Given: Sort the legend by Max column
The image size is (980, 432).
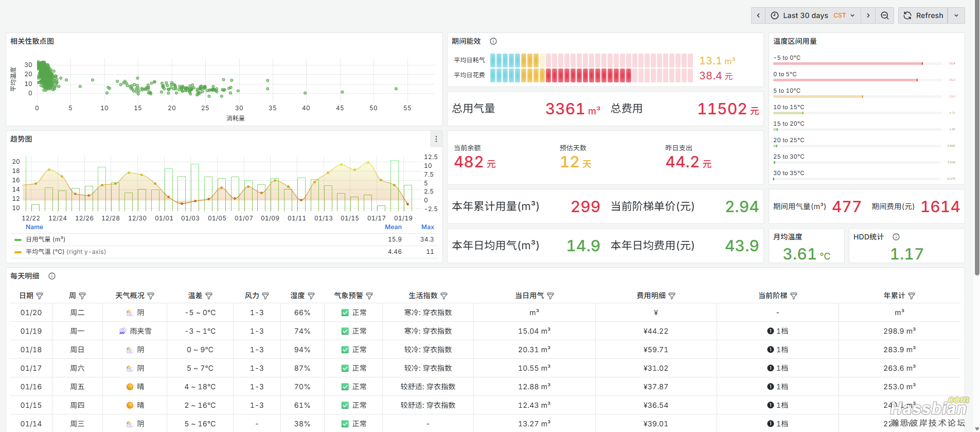Looking at the screenshot, I should (x=427, y=227).
